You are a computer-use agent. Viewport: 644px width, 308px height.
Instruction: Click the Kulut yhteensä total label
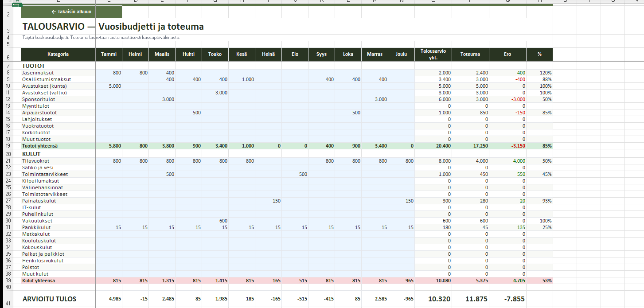coord(58,281)
